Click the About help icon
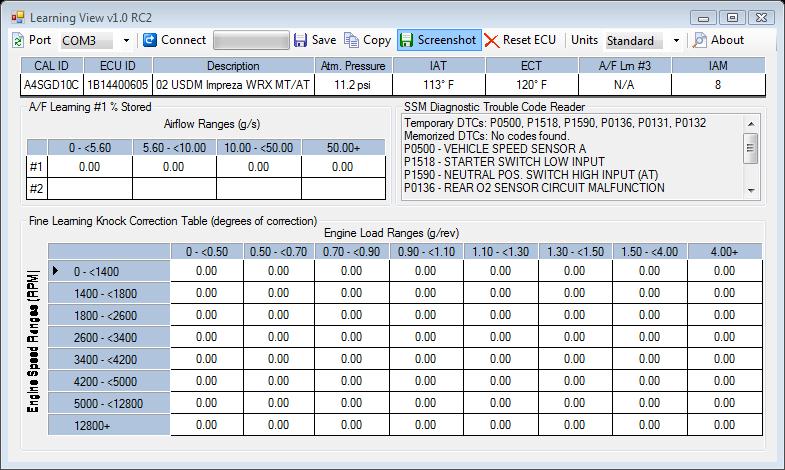785x470 pixels. 700,40
